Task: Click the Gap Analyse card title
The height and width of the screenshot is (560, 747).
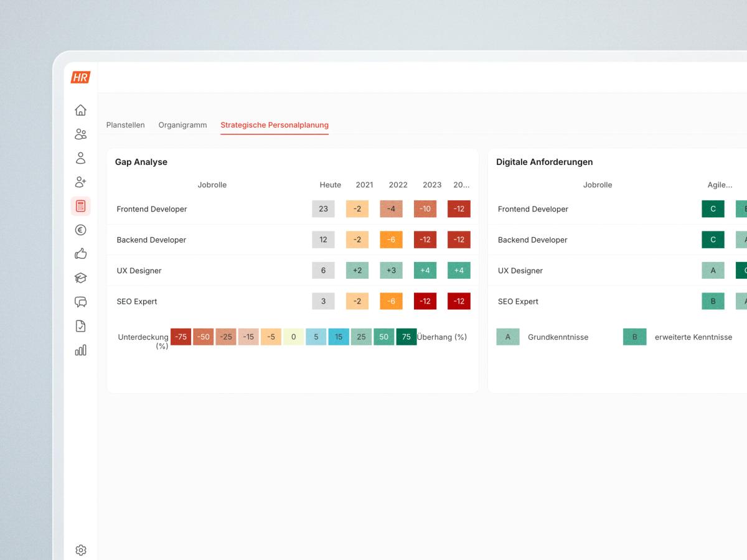Action: (141, 162)
